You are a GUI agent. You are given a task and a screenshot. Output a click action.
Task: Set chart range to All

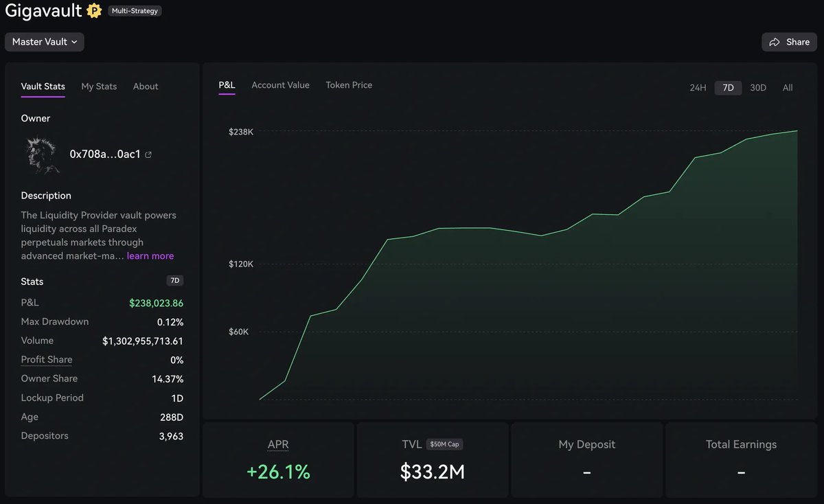788,88
